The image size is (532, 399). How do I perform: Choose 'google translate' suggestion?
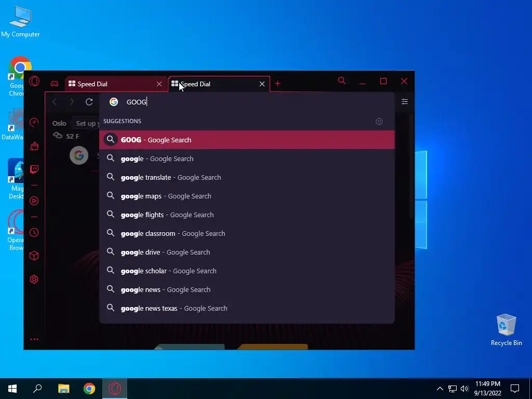(247, 177)
